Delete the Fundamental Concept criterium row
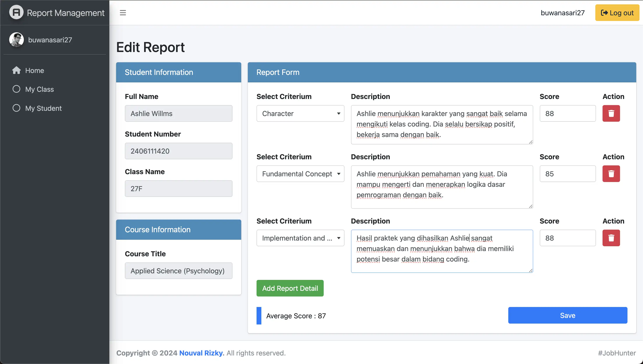 coord(611,174)
